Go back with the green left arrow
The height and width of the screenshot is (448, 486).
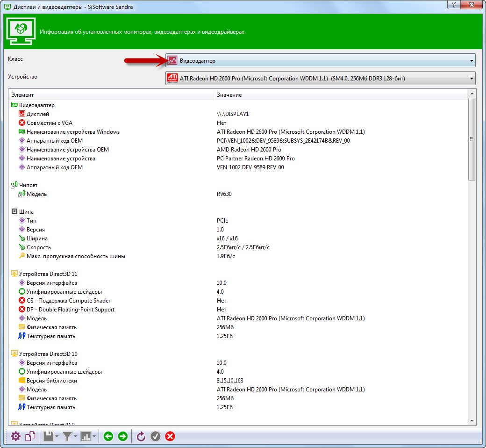pos(108,436)
